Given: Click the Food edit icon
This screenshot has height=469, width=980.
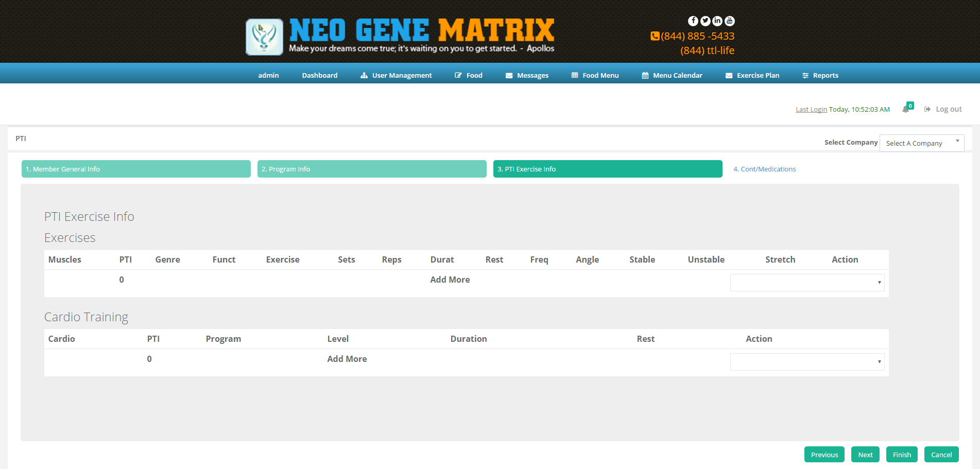Looking at the screenshot, I should 458,76.
